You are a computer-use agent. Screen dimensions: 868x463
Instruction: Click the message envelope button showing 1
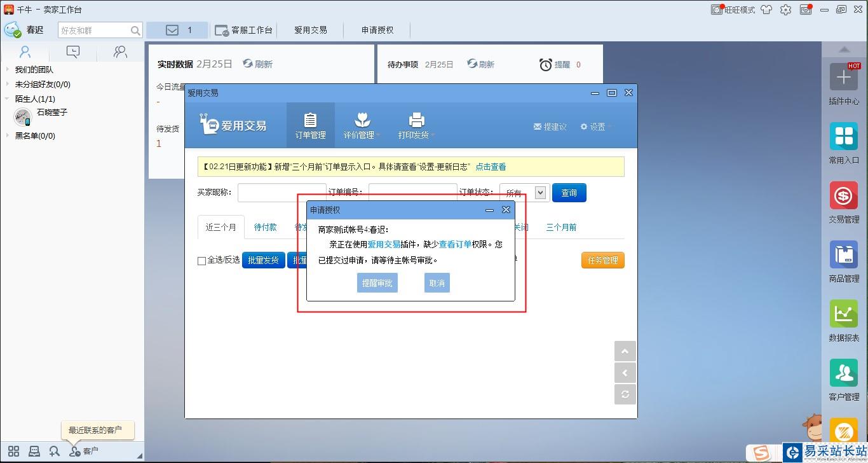pyautogui.click(x=177, y=30)
